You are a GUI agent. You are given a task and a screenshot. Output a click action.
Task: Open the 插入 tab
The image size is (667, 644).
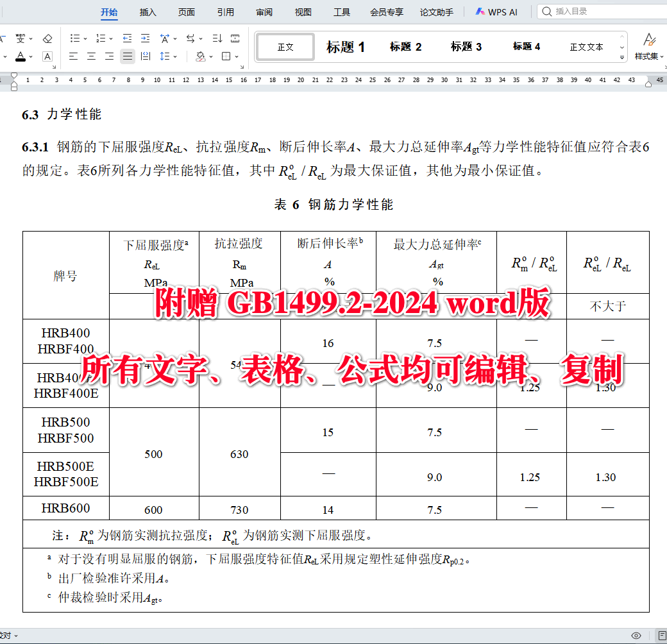click(x=148, y=12)
